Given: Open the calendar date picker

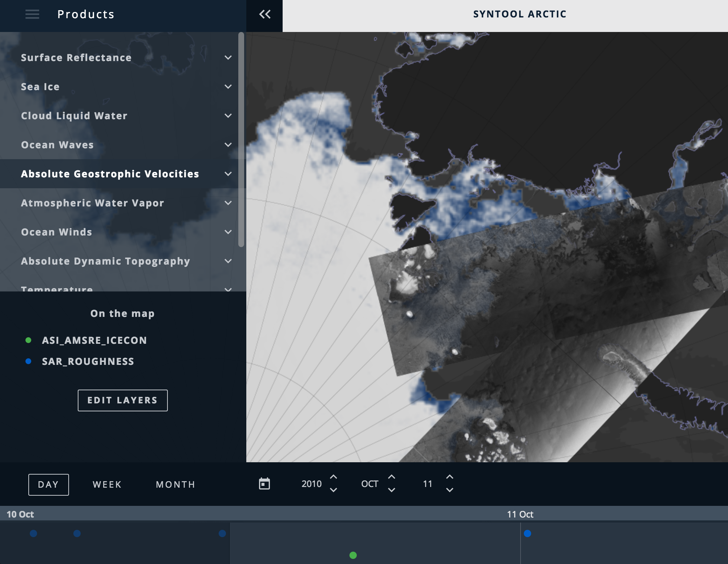Looking at the screenshot, I should pyautogui.click(x=264, y=484).
